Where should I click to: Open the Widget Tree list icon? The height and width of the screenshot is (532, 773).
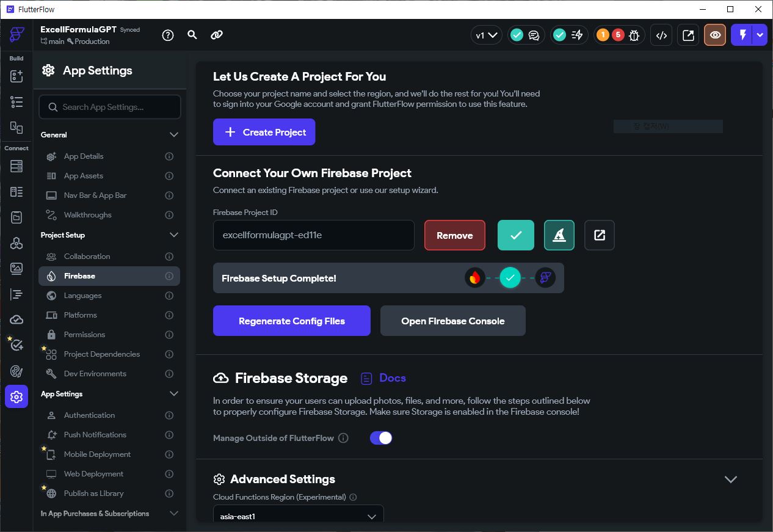coord(16,102)
